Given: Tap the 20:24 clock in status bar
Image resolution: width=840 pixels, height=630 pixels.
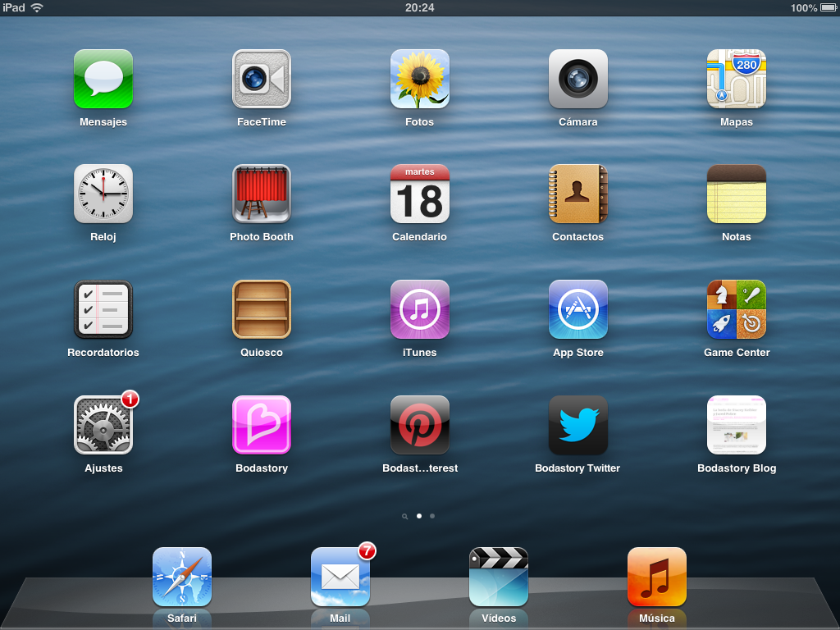Looking at the screenshot, I should (419, 7).
